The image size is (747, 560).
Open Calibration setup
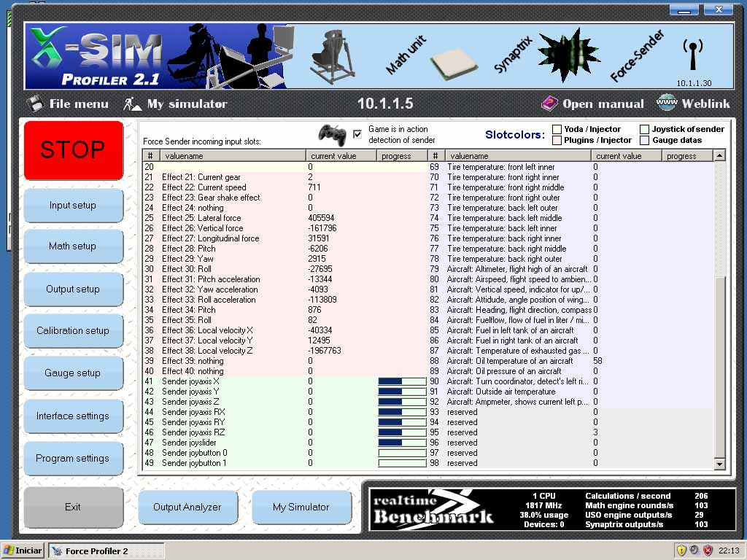pyautogui.click(x=74, y=330)
